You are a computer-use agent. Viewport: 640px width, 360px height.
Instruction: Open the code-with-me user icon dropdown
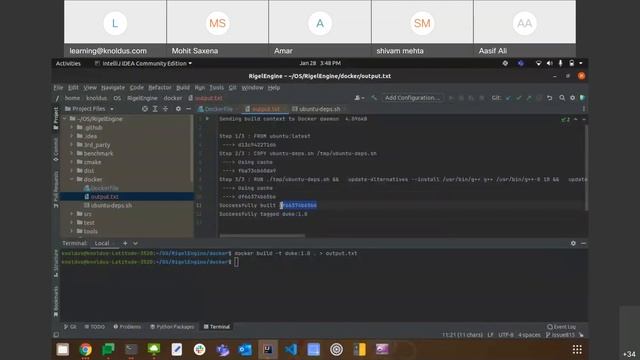click(x=359, y=98)
